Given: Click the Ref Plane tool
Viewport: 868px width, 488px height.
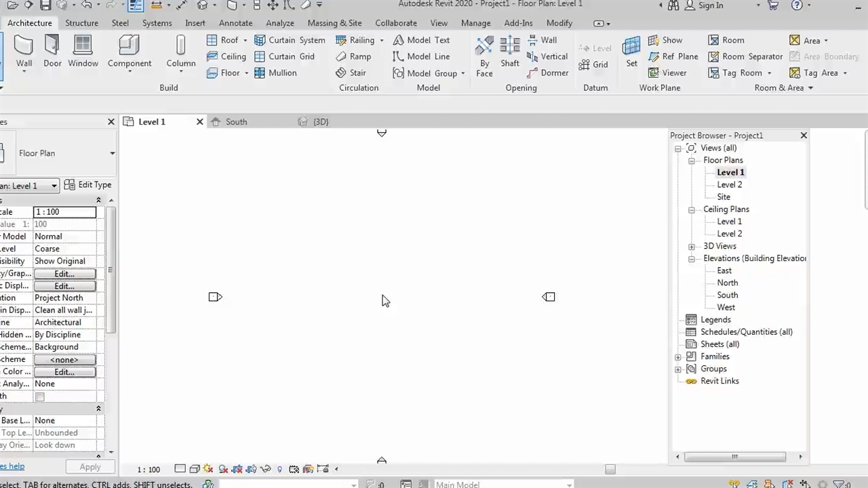Looking at the screenshot, I should coord(673,56).
